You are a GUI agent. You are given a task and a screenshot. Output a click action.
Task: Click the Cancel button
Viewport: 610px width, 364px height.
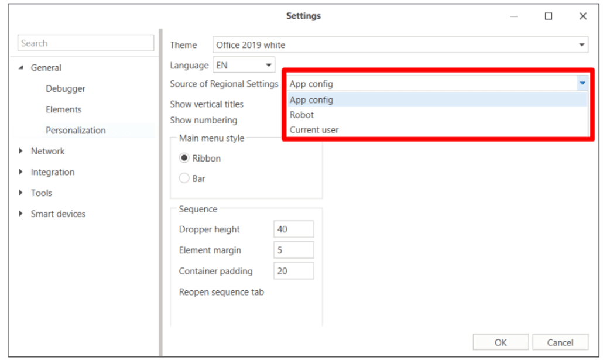[560, 342]
